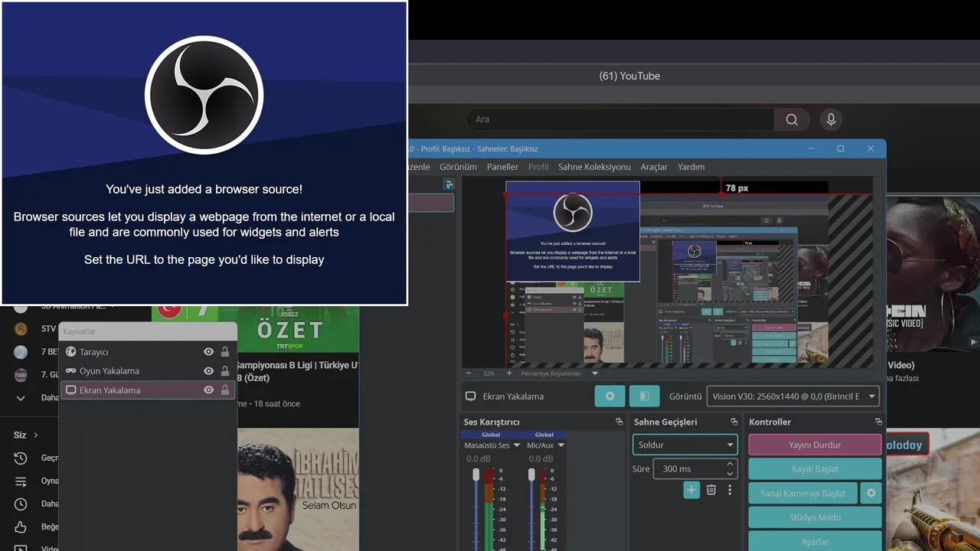This screenshot has height=551, width=980.
Task: Click monitor icon in source toolbar
Action: (471, 396)
